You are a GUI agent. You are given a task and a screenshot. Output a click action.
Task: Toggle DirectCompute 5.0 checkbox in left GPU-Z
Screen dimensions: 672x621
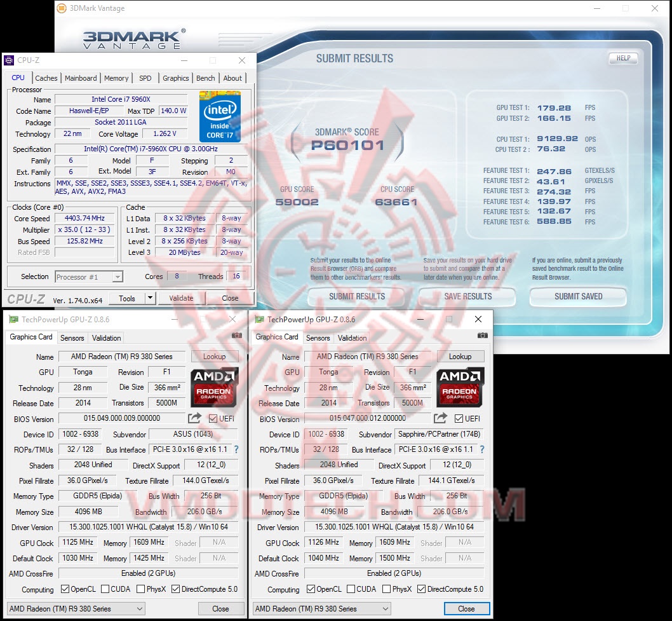point(176,589)
